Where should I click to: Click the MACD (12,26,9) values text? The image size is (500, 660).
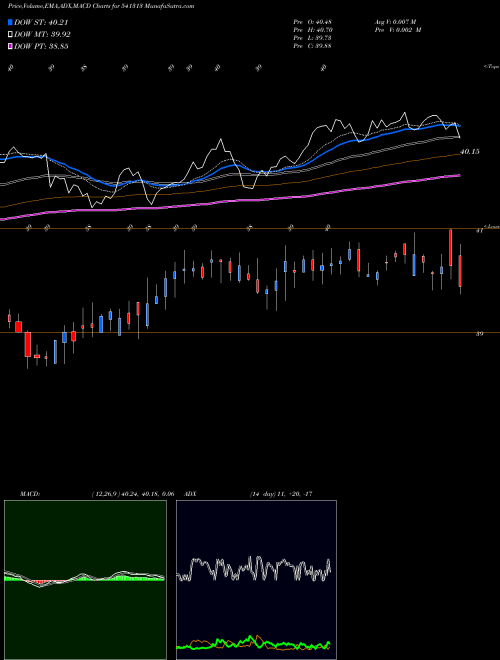point(133,494)
